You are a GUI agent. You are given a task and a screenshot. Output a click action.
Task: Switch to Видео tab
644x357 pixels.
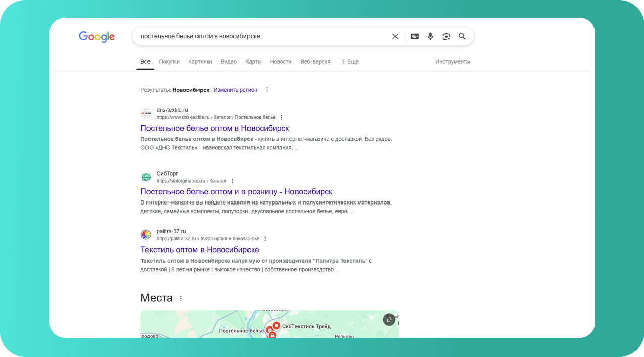point(229,62)
